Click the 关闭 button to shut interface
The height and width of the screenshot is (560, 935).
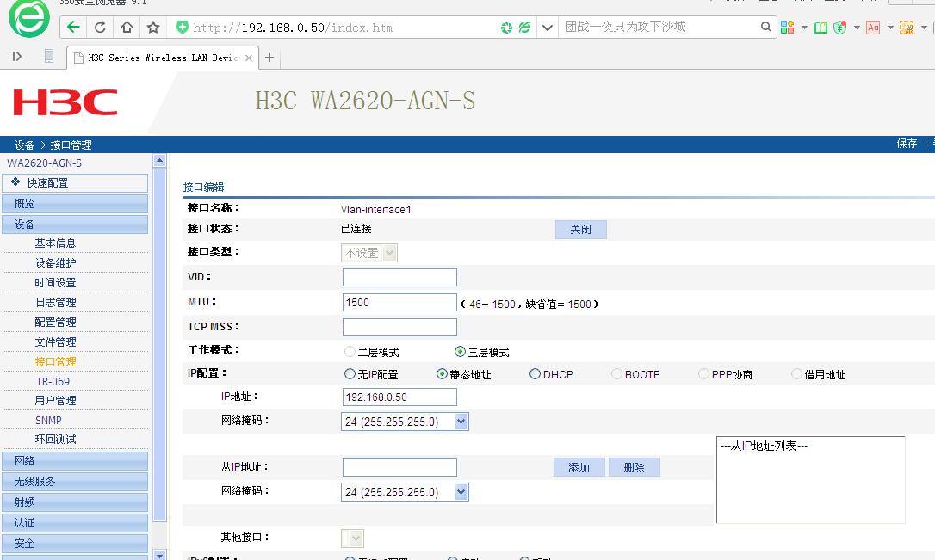tap(581, 230)
